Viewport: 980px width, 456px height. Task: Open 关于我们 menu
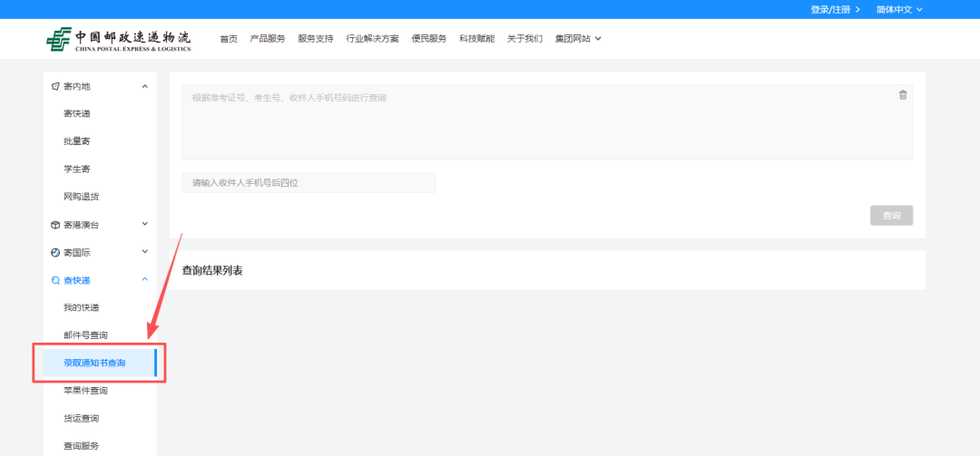pos(525,39)
